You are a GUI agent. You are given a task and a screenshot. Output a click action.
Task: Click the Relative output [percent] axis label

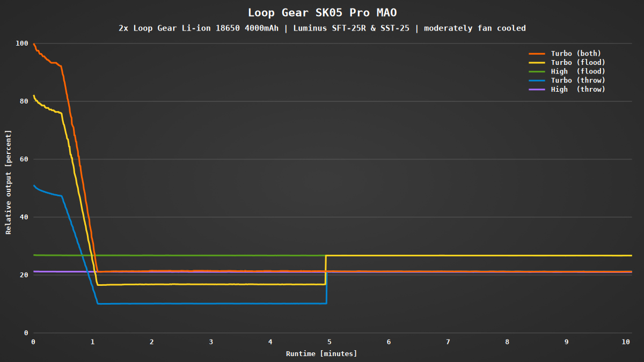coord(8,182)
